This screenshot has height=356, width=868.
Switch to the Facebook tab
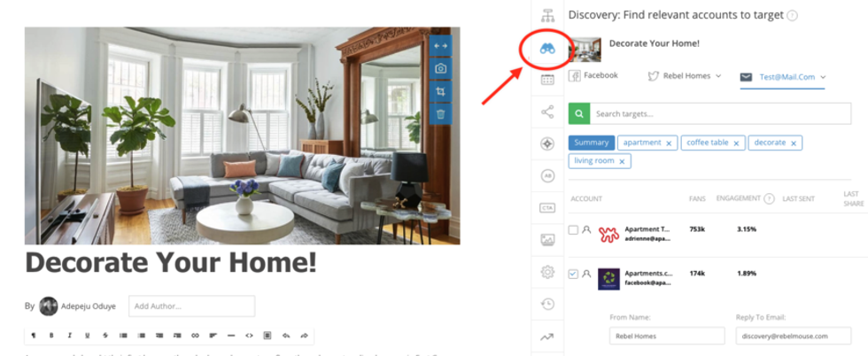[x=593, y=76]
